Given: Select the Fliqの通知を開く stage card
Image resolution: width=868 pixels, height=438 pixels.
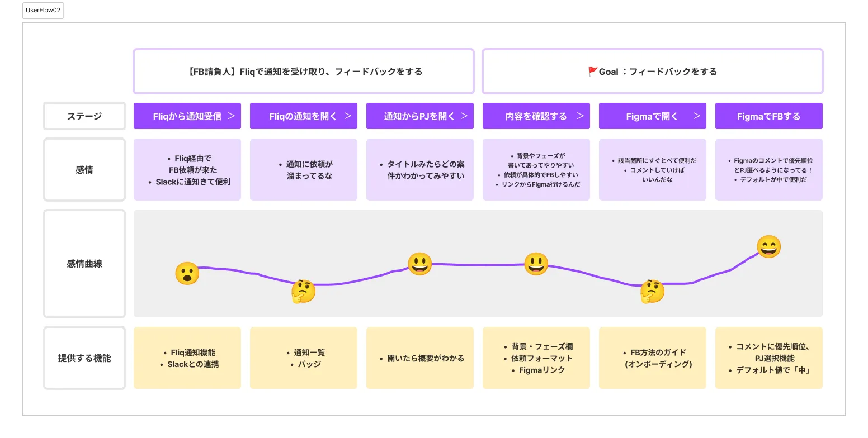Looking at the screenshot, I should [304, 116].
